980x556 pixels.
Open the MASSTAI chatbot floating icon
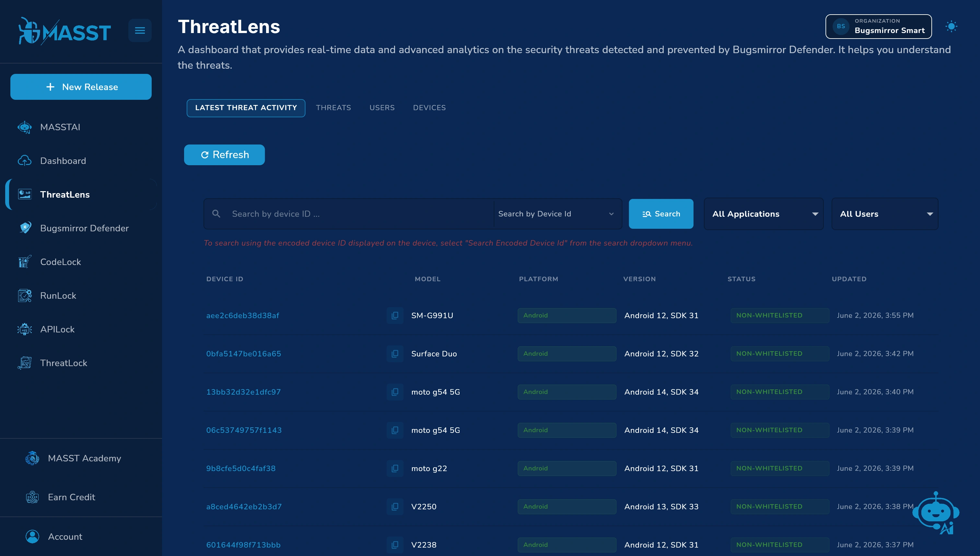[936, 513]
